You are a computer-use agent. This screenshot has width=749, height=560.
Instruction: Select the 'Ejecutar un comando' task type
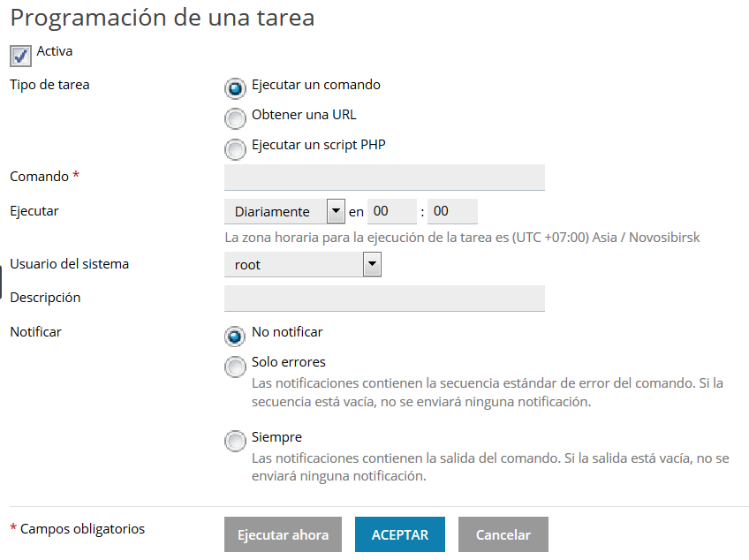235,88
